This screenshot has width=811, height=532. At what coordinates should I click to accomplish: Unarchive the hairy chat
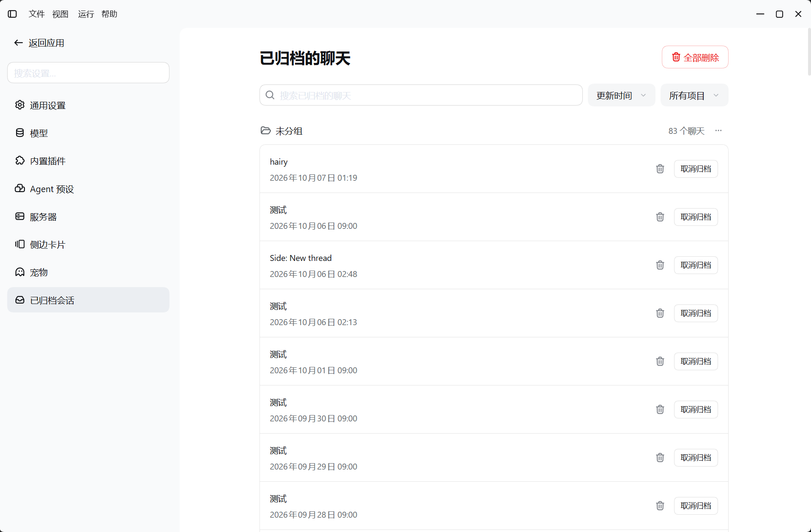click(696, 169)
